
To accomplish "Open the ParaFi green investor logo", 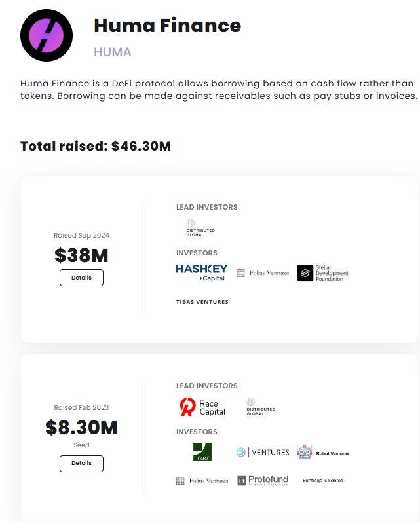I will (202, 452).
